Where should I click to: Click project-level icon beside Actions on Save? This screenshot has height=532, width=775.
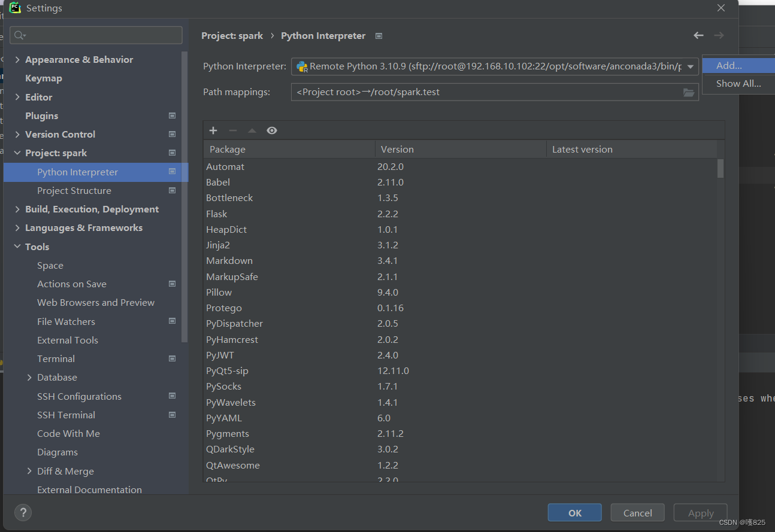tap(172, 284)
